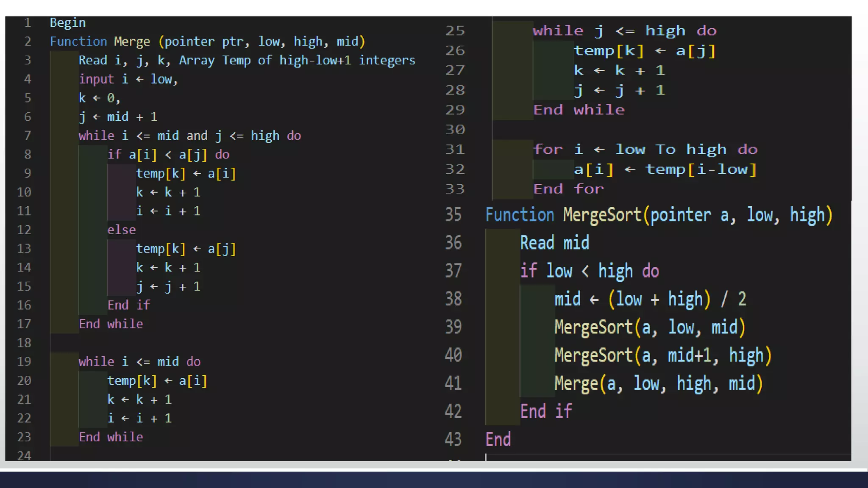Click line number 19 in the gutter
The image size is (868, 488).
pyautogui.click(x=24, y=362)
